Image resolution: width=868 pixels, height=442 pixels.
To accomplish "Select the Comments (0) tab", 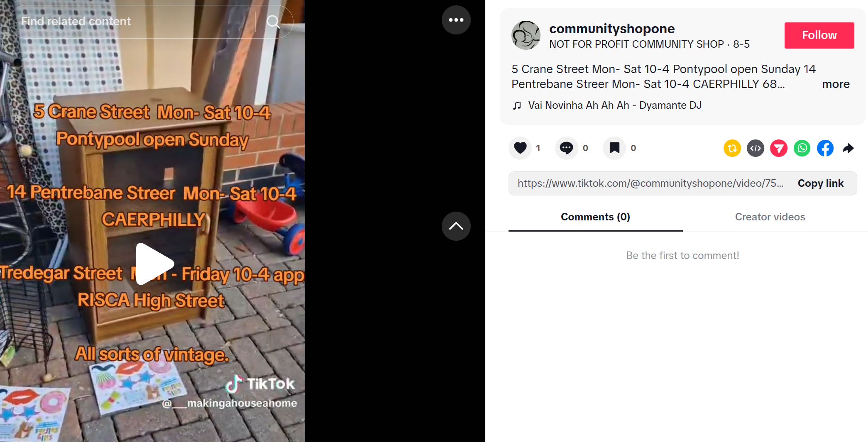I will tap(595, 217).
